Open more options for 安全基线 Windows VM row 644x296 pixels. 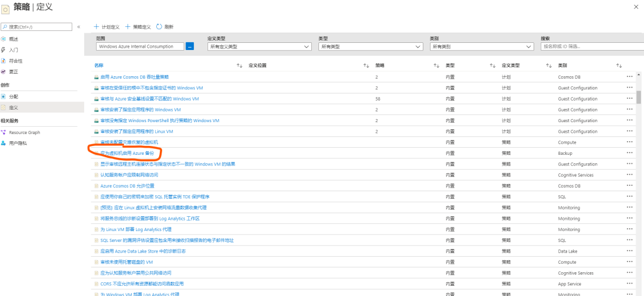coord(630,98)
